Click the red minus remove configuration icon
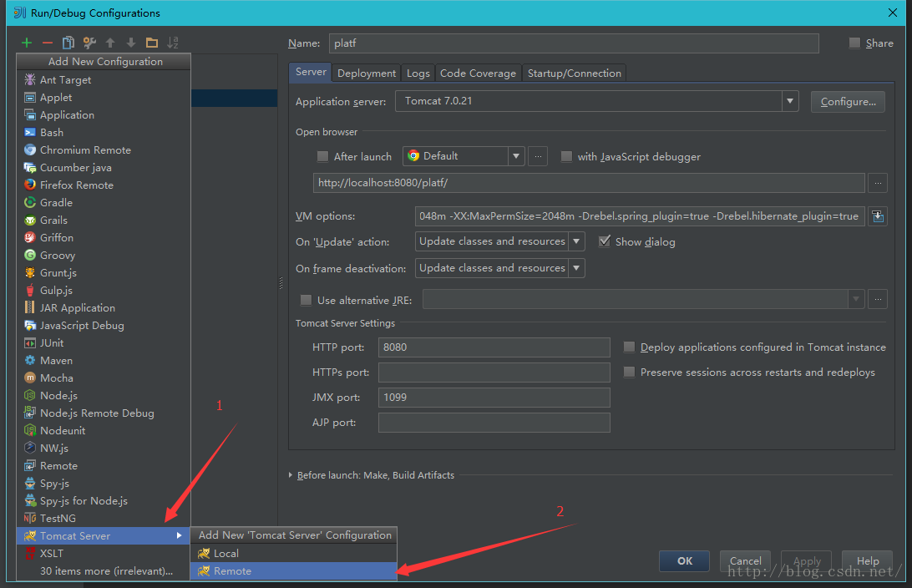This screenshot has width=912, height=588. pyautogui.click(x=48, y=43)
